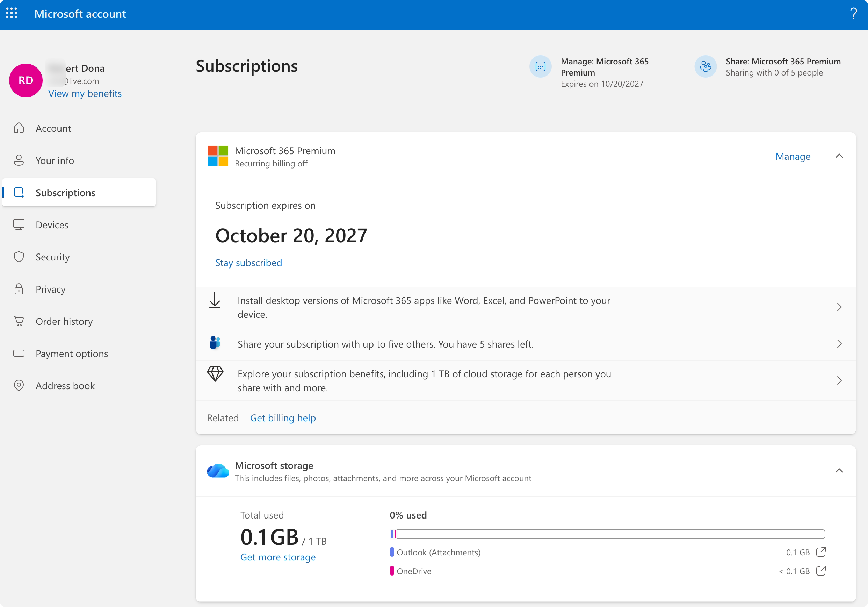Click Share: Microsoft 365 Premium header text
868x607 pixels.
click(x=783, y=61)
